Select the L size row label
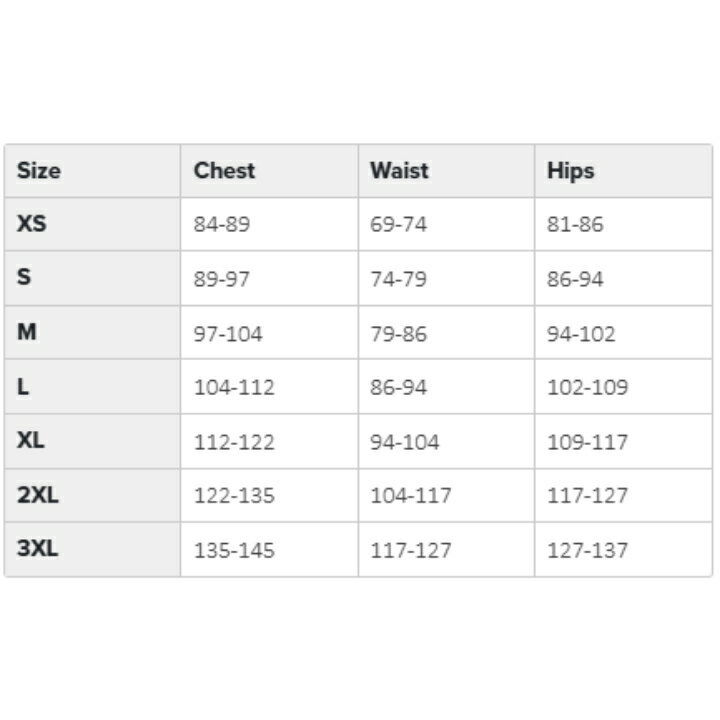Image resolution: width=720 pixels, height=720 pixels. (23, 387)
